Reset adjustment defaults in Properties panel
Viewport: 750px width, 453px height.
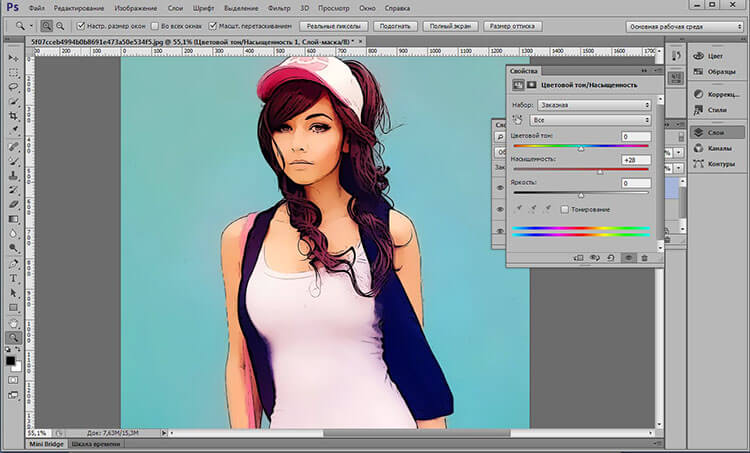coord(611,258)
